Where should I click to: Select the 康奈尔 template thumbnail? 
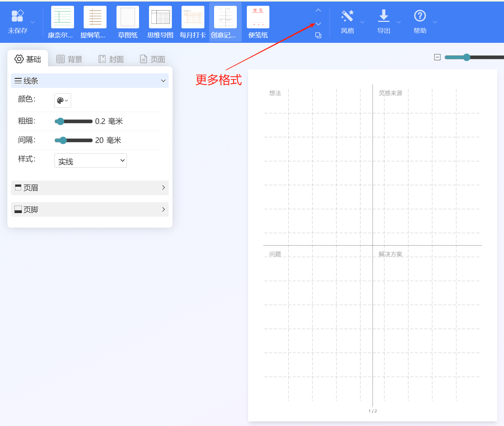62,17
